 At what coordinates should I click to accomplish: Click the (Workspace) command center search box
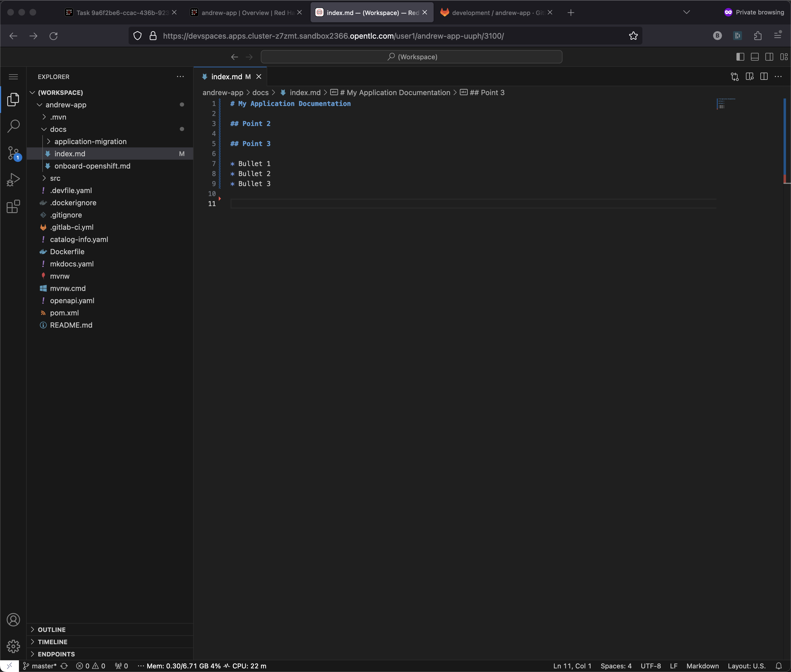coord(411,57)
